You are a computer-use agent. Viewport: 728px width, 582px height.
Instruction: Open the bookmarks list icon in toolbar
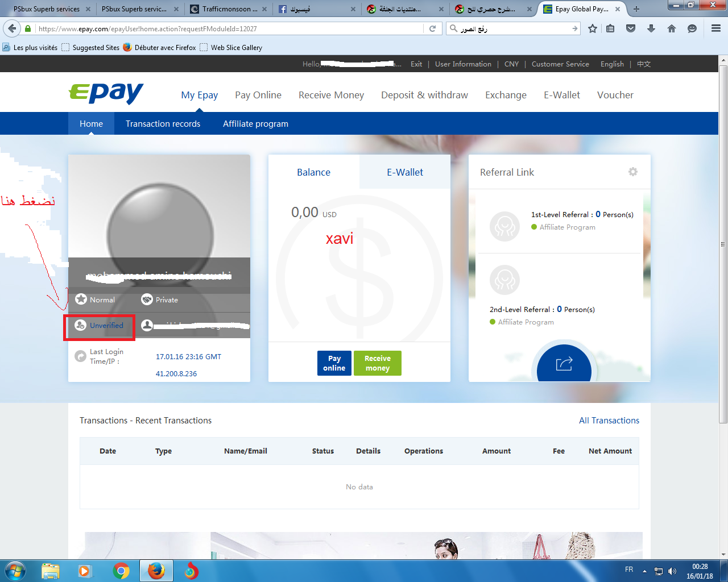coord(610,28)
